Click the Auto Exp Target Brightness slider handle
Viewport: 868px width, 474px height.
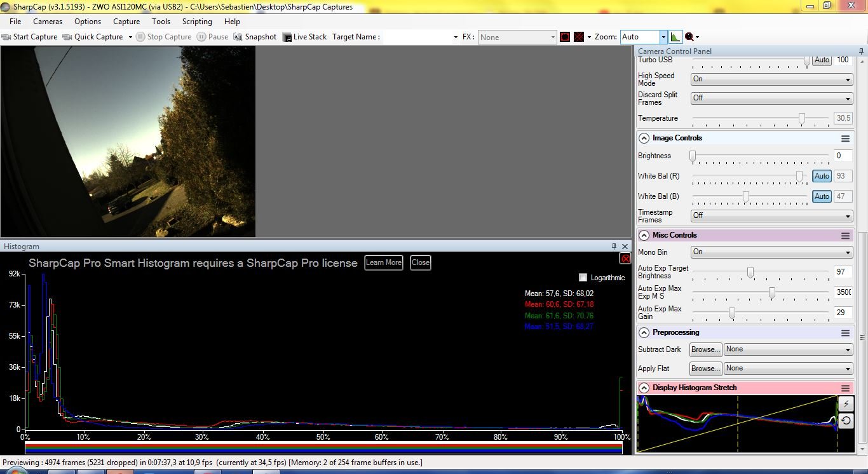750,272
